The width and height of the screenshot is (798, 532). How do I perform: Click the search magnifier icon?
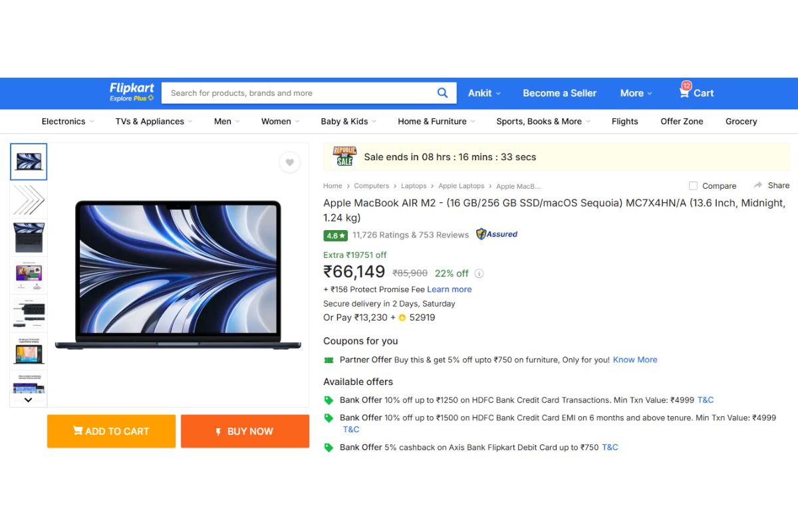(442, 92)
